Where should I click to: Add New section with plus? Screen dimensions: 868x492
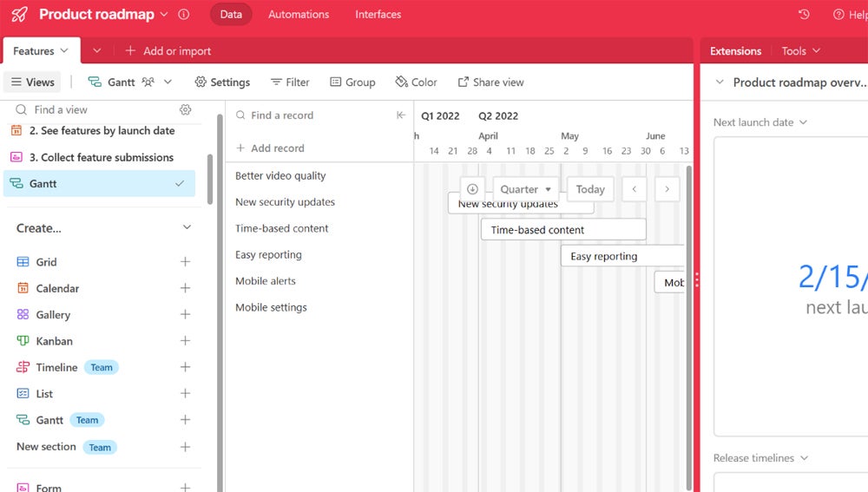click(186, 447)
